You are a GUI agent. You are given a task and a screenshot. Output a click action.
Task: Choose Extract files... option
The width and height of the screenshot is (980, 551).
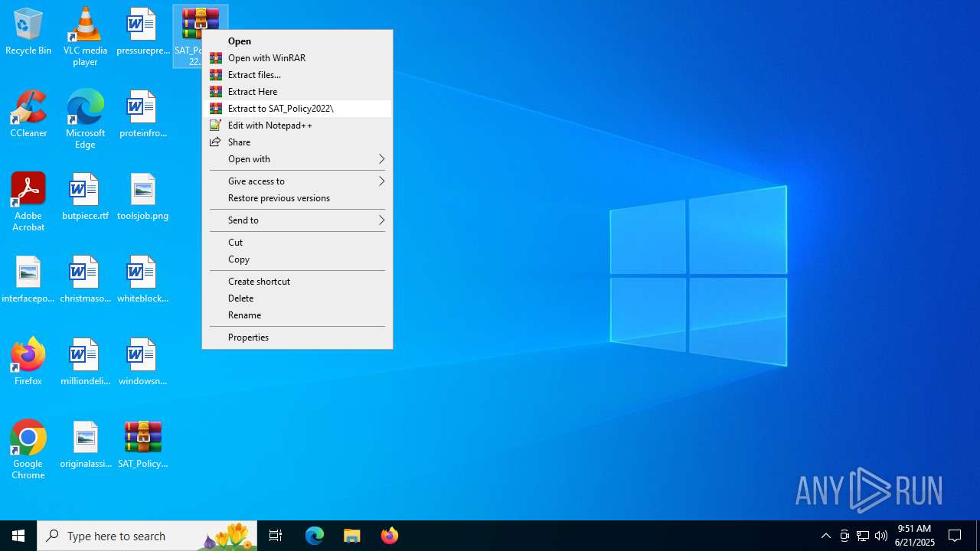(x=297, y=75)
